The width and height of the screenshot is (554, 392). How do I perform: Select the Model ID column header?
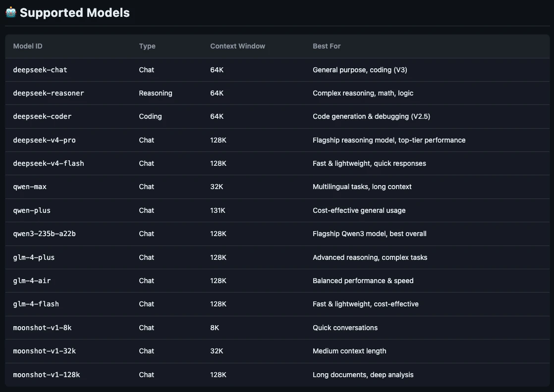(28, 46)
